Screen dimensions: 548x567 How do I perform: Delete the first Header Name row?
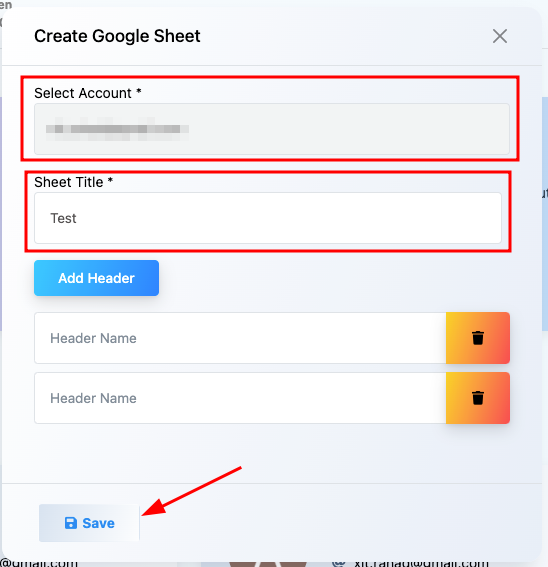pos(478,338)
